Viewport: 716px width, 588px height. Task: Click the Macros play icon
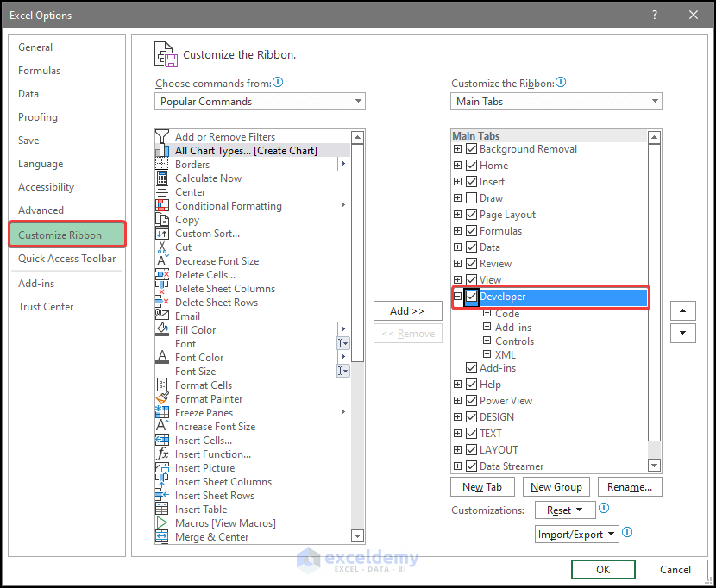(162, 522)
